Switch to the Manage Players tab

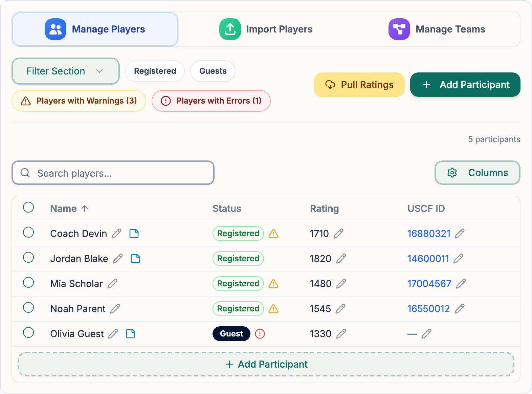point(95,29)
